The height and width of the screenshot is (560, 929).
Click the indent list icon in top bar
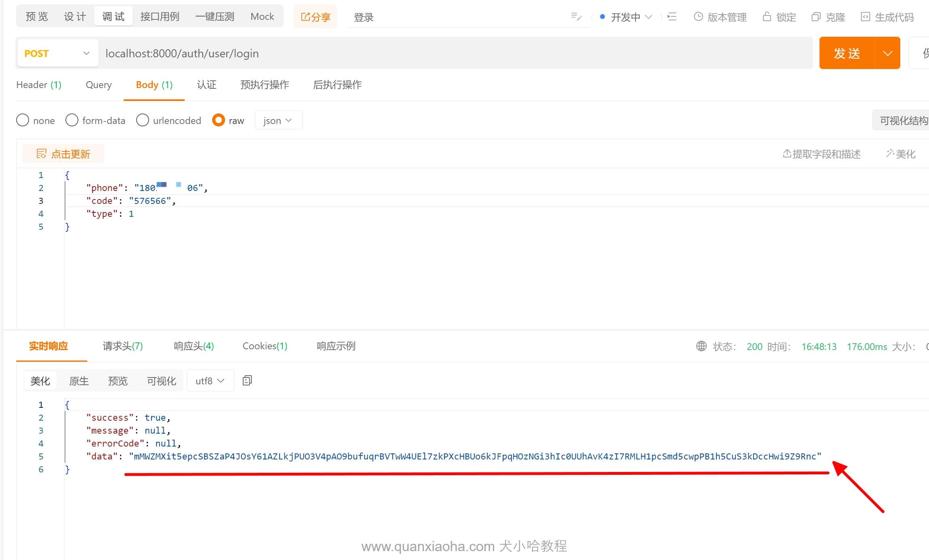[x=672, y=17]
